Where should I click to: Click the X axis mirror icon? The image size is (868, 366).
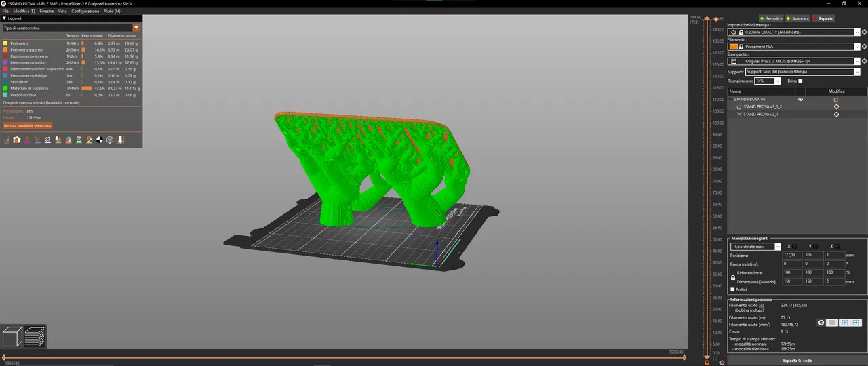pyautogui.click(x=794, y=247)
